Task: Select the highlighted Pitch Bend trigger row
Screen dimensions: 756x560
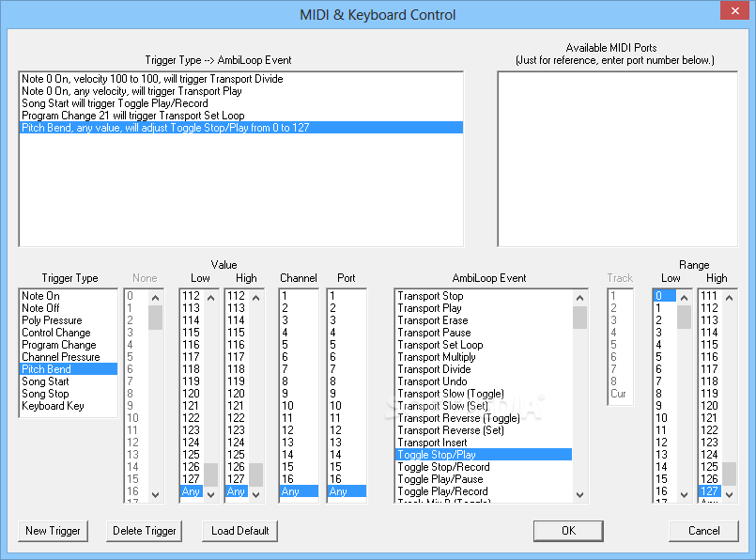Action: click(x=241, y=128)
